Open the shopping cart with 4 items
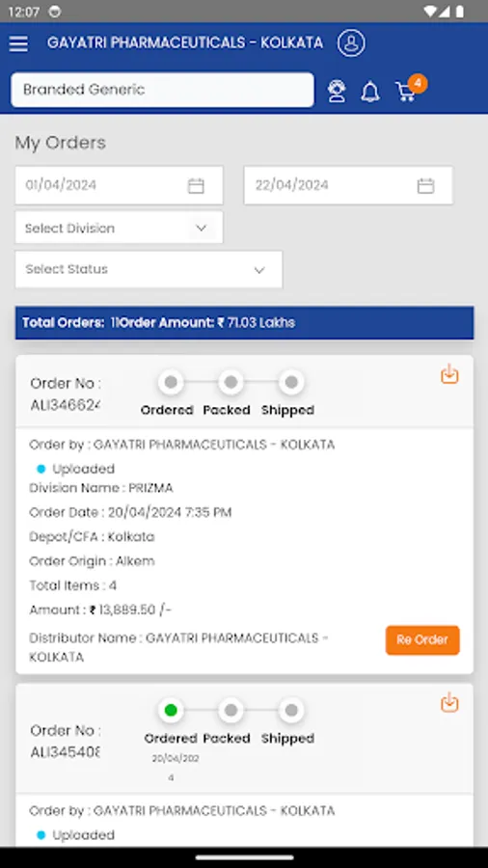Viewport: 488px width, 868px height. 410,89
